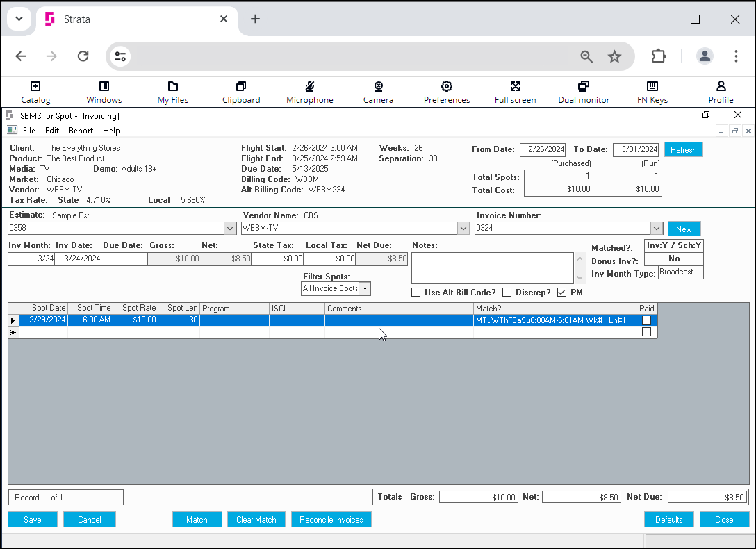Screen dimensions: 756x549
Task: Open the Edit menu
Action: (x=52, y=131)
